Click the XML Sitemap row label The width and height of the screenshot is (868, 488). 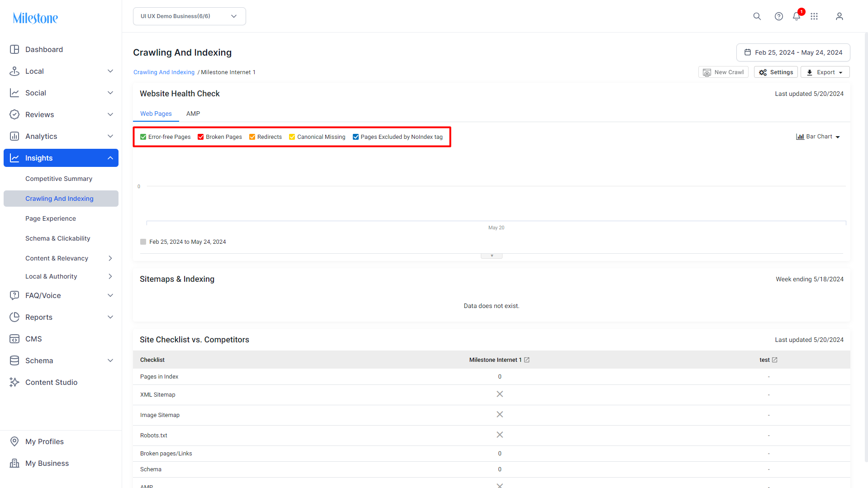pyautogui.click(x=158, y=395)
